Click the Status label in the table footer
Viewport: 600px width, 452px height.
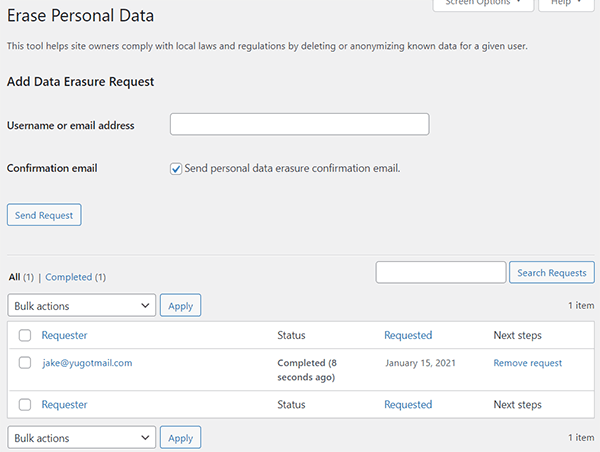coord(291,405)
